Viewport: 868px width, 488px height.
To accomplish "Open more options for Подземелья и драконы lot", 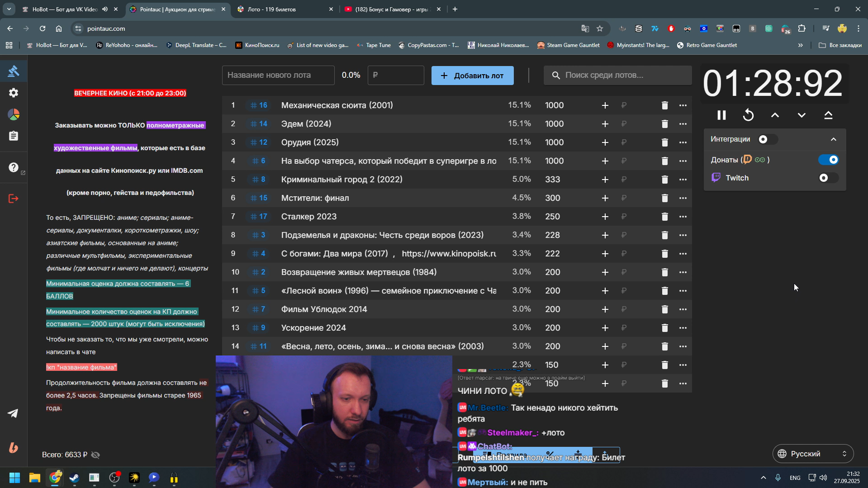I will (x=683, y=235).
